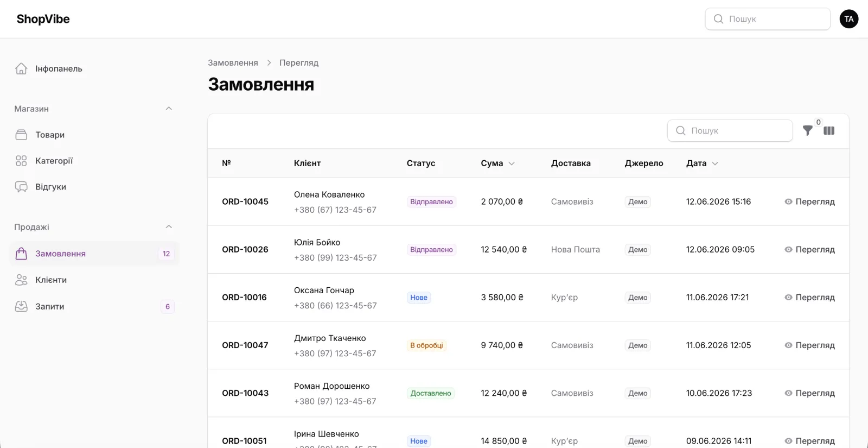This screenshot has width=868, height=448.
Task: Sort table by Дата column chevron
Action: click(715, 163)
